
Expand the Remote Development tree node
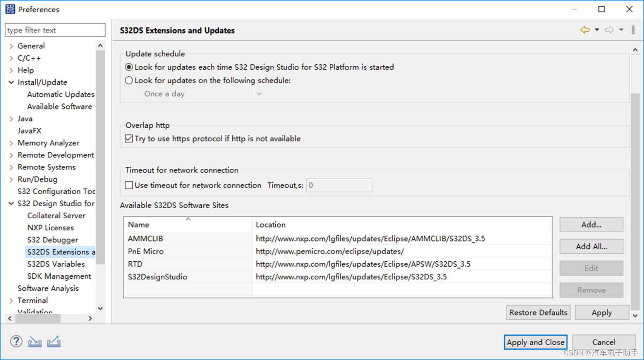coord(11,155)
